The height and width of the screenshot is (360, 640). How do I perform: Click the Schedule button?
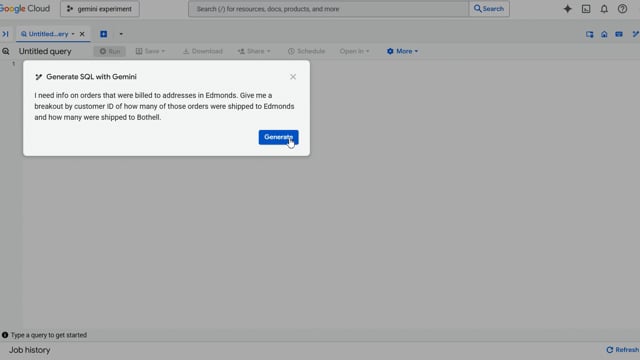pos(306,51)
